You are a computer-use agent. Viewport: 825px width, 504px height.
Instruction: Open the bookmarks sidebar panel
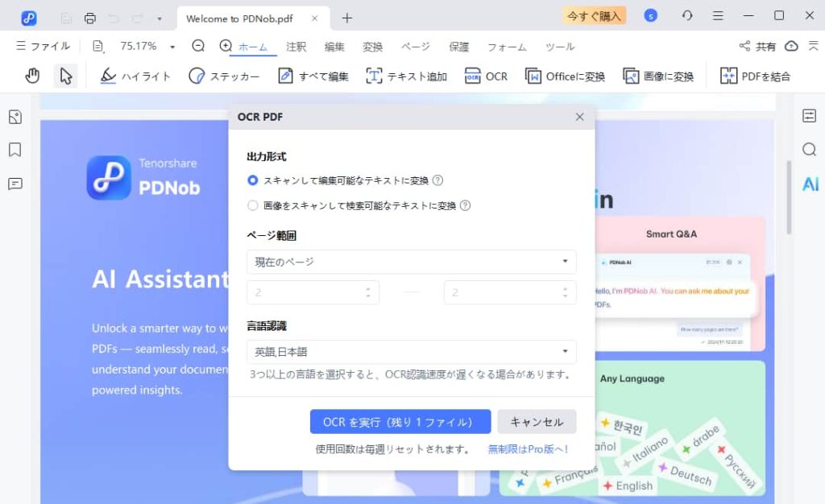coord(15,150)
